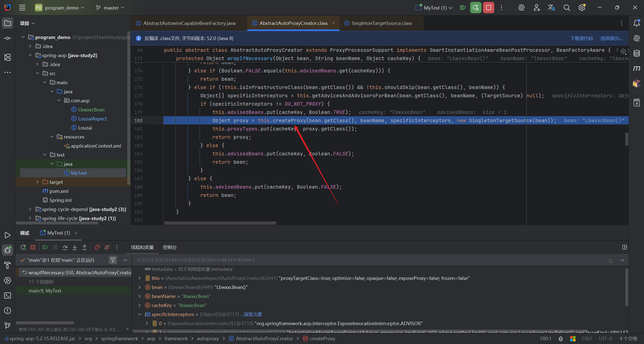
Task: Switch to the 控制台 console tab
Action: [170, 247]
